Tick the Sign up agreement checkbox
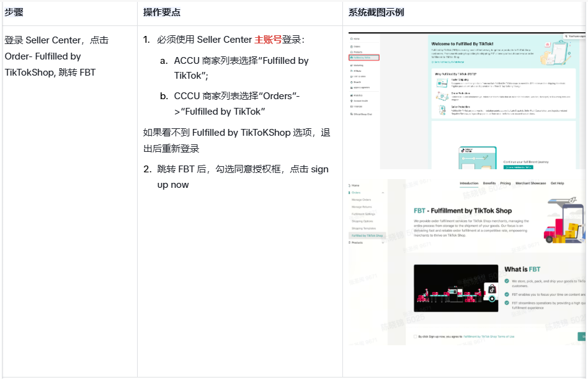 coord(416,337)
